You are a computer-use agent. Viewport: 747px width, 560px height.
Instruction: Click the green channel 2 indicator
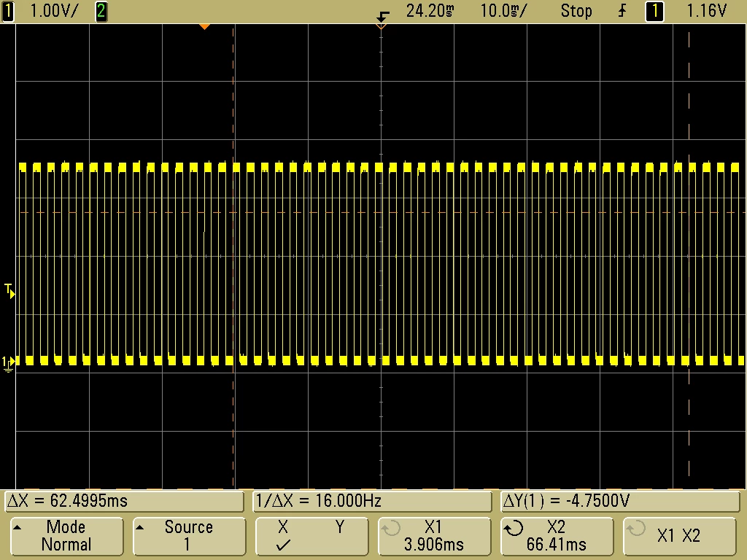tap(101, 11)
